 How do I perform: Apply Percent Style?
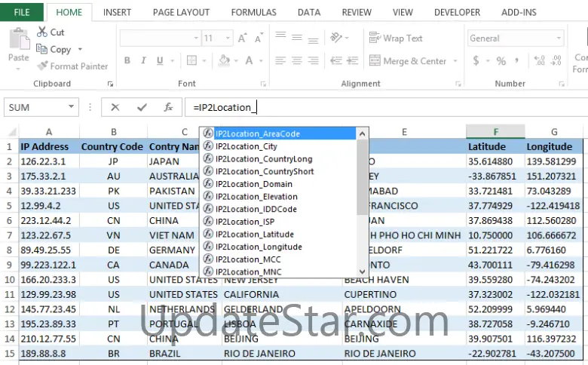click(x=501, y=60)
